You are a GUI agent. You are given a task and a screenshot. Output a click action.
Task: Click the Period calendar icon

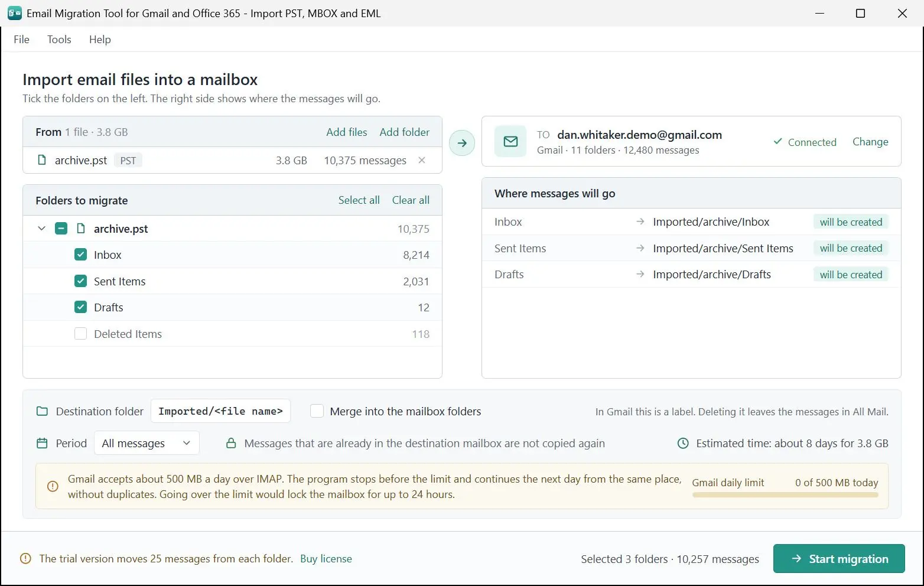pos(42,443)
